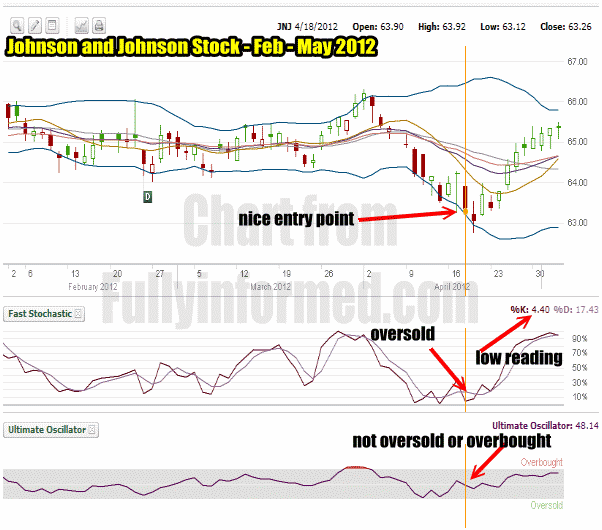Click the 63.00 price axis label
The image size is (602, 530).
577,223
